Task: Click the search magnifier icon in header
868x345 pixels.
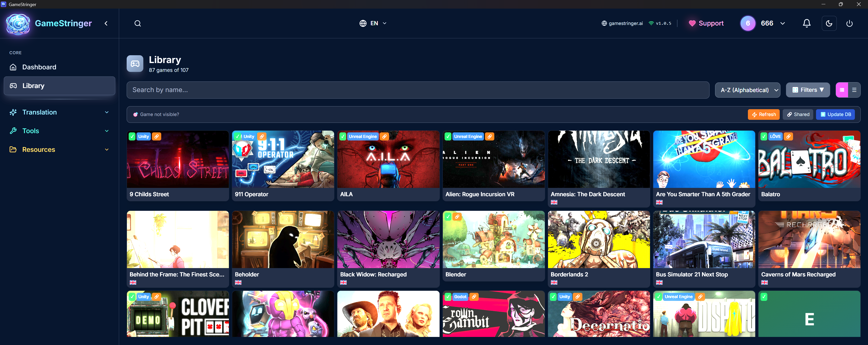Action: [x=138, y=23]
